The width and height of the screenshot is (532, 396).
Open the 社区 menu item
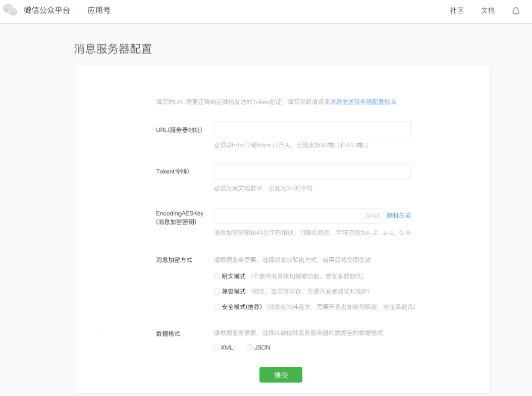tap(456, 10)
